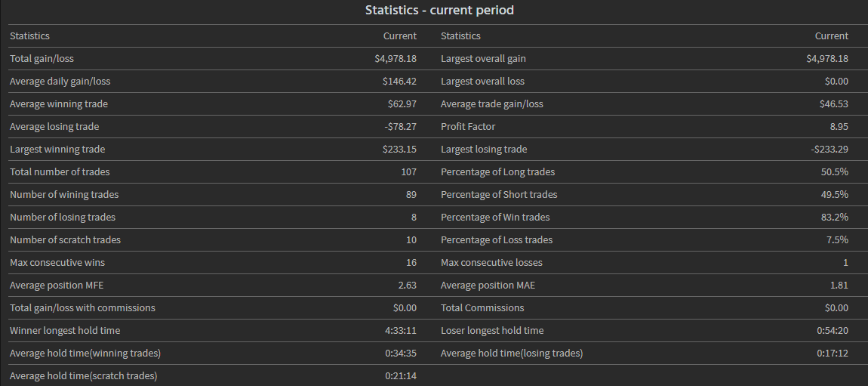
Task: Click the Percentage of Long trades label
Action: (497, 172)
